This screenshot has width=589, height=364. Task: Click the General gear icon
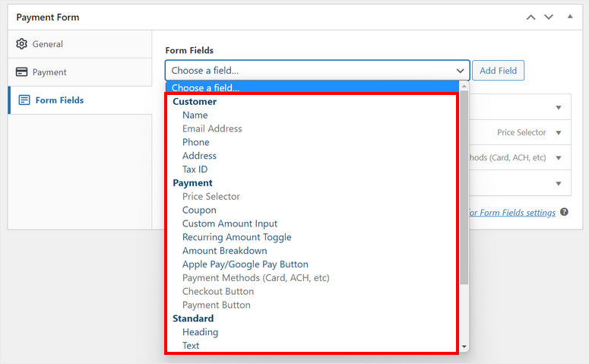coord(21,44)
